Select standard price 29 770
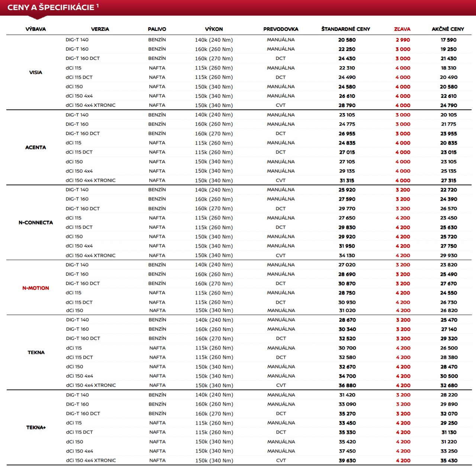The width and height of the screenshot is (476, 473). click(x=347, y=209)
